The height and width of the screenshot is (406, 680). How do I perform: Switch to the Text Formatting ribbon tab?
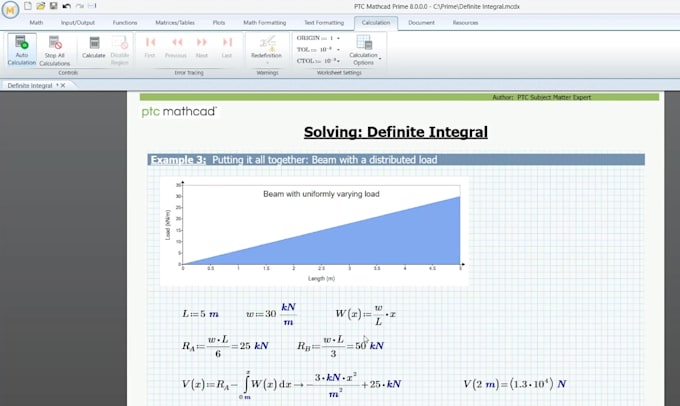pyautogui.click(x=324, y=23)
